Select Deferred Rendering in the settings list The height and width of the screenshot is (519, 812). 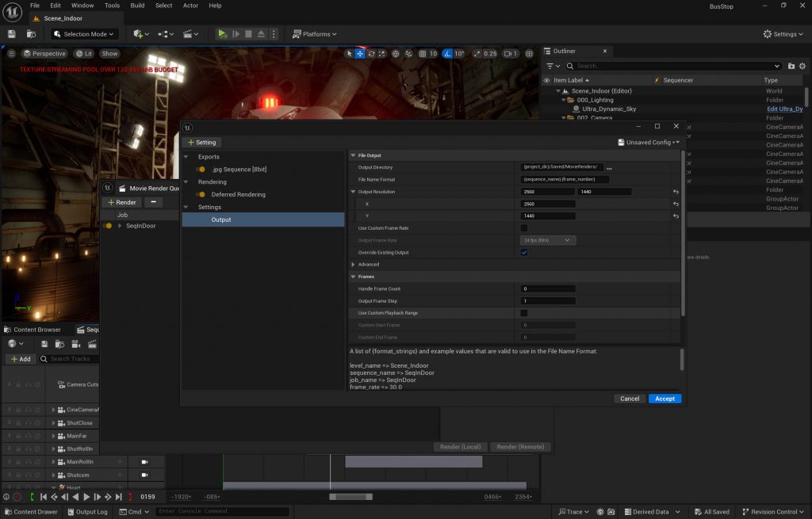[238, 194]
